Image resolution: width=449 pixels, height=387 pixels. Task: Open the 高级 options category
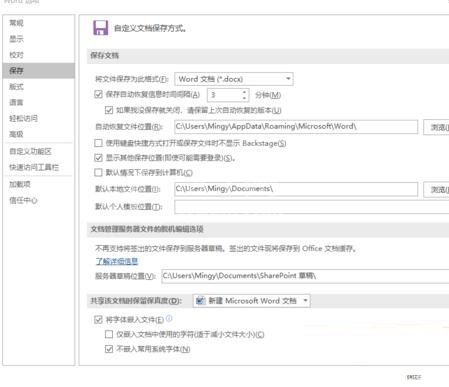pyautogui.click(x=16, y=134)
